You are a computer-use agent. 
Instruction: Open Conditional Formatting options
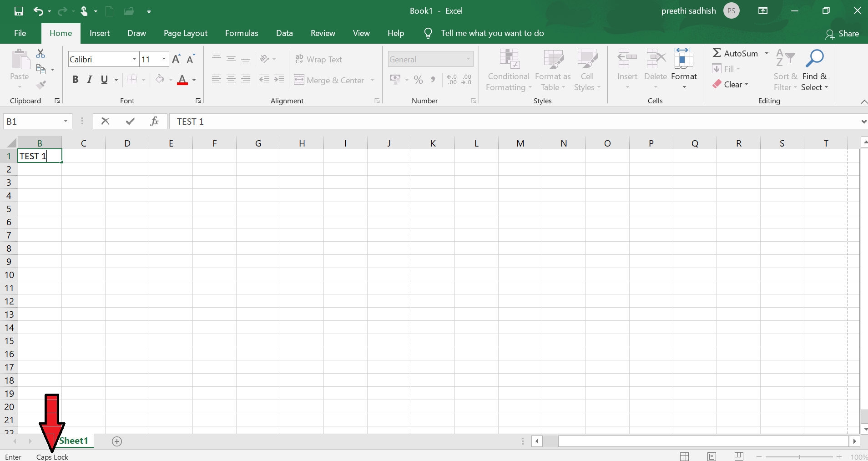(x=508, y=69)
